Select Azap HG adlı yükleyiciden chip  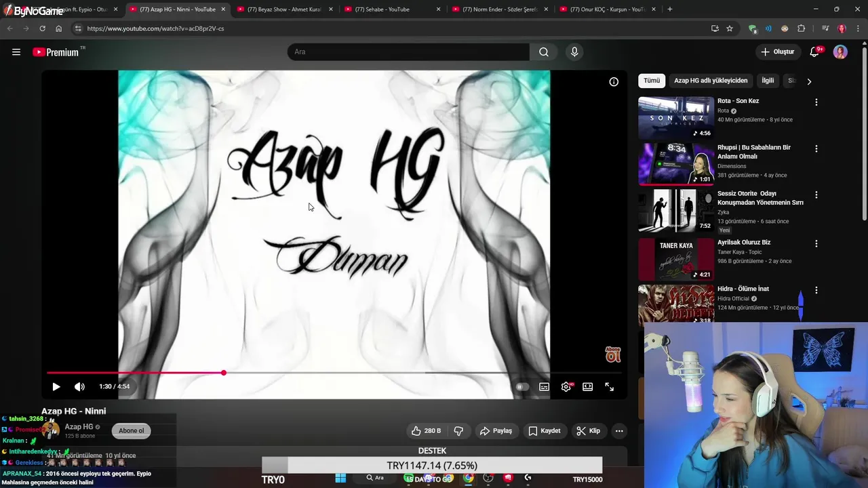tap(711, 81)
